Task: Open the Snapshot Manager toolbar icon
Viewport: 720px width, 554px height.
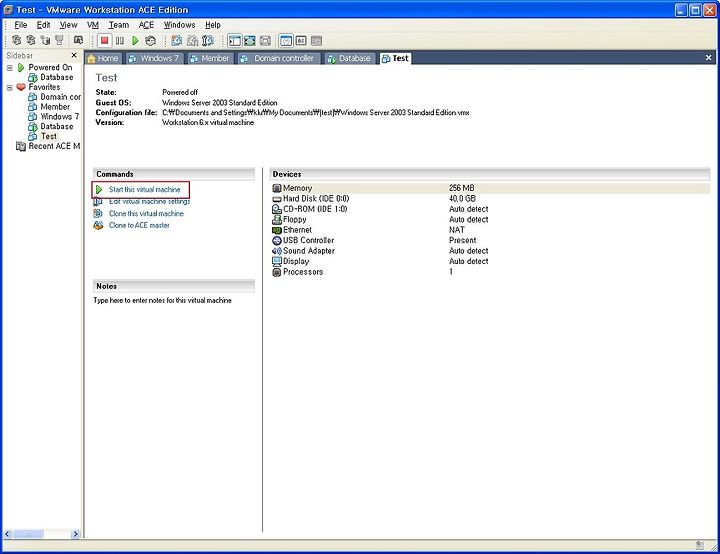Action: [x=208, y=41]
